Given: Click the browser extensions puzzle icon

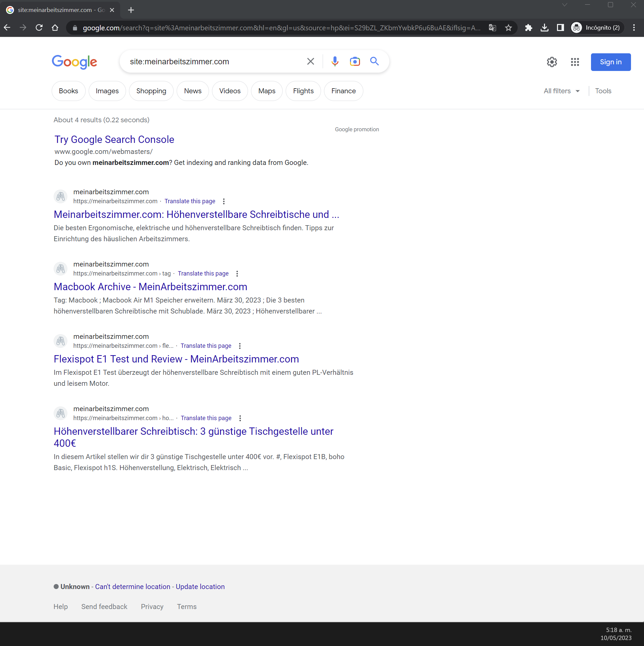Looking at the screenshot, I should [529, 28].
